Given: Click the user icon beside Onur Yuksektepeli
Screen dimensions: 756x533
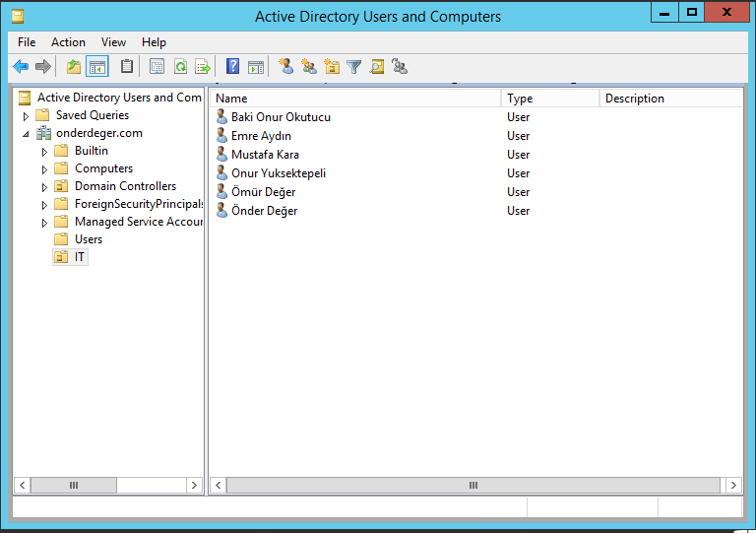Looking at the screenshot, I should [x=221, y=172].
